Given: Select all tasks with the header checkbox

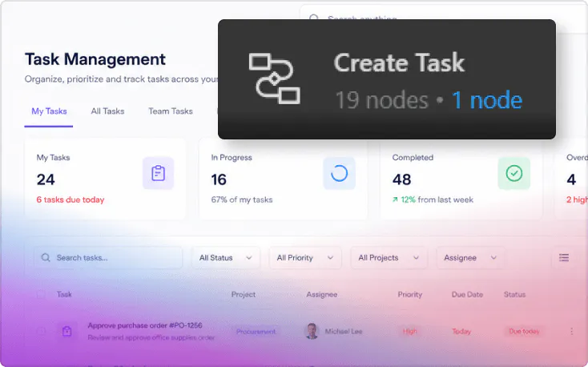Looking at the screenshot, I should 41,295.
